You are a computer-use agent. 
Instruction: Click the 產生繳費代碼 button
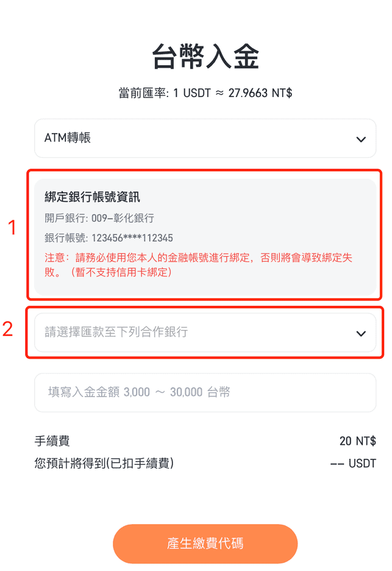pos(205,544)
